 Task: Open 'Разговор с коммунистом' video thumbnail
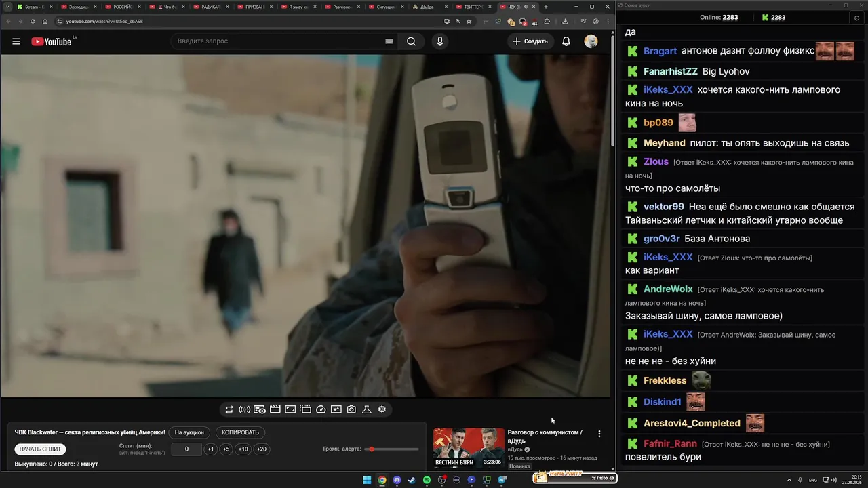point(469,447)
